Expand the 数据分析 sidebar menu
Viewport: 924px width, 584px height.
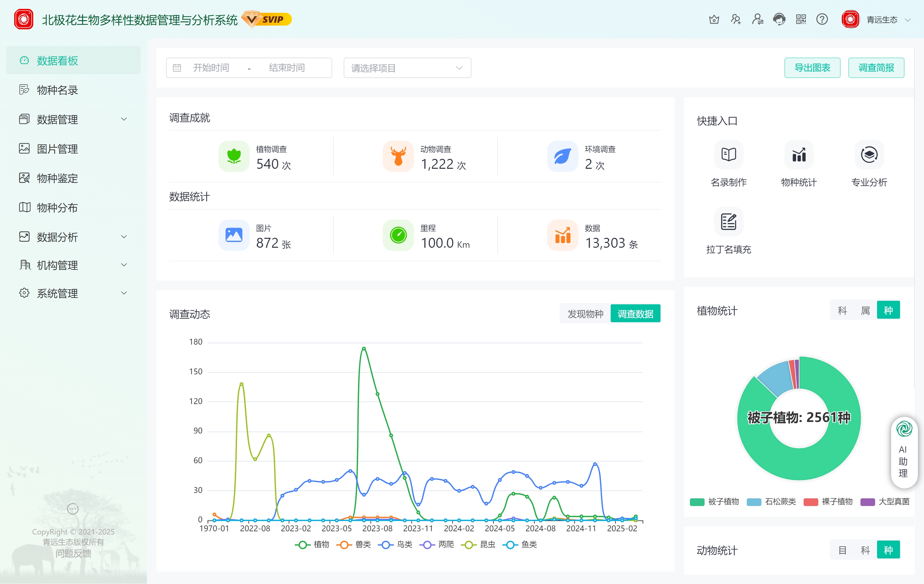click(73, 237)
